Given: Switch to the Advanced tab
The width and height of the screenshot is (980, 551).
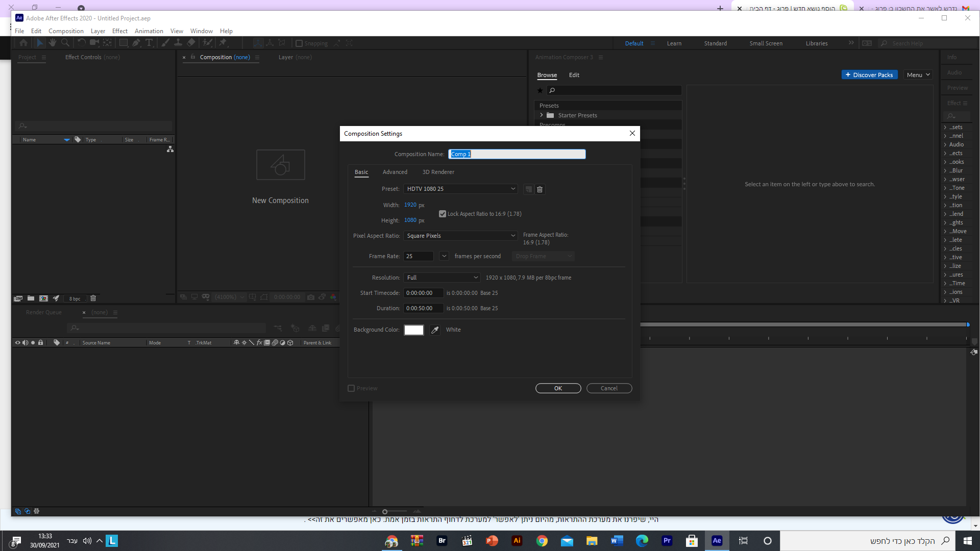Looking at the screenshot, I should click(395, 172).
